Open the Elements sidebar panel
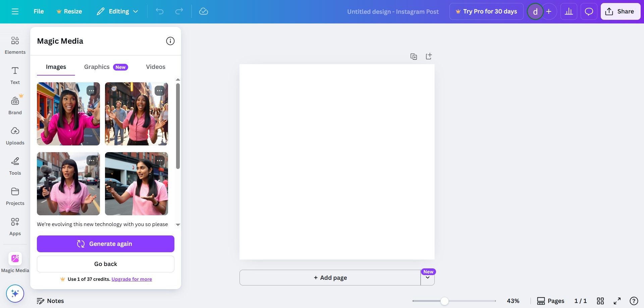 pyautogui.click(x=15, y=45)
